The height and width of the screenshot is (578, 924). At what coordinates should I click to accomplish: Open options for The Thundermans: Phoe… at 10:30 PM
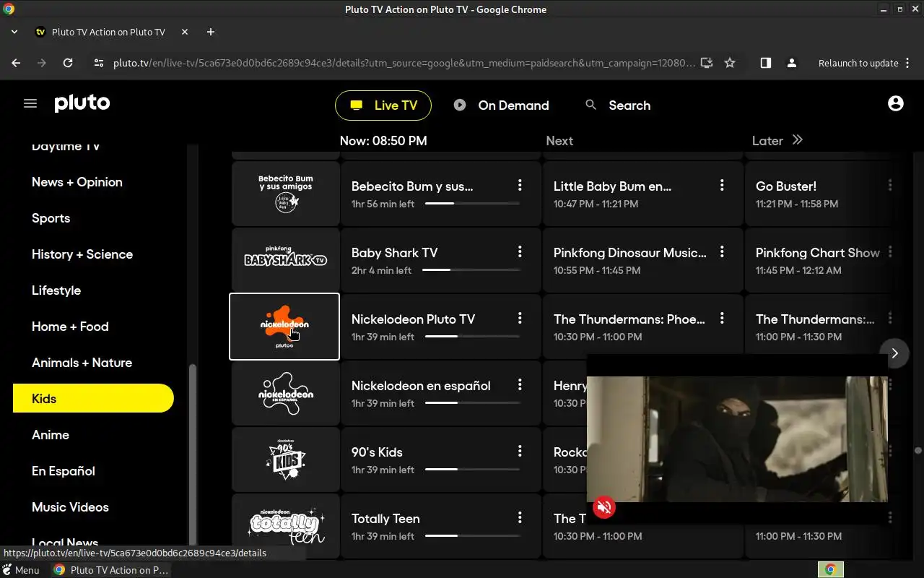pos(722,318)
